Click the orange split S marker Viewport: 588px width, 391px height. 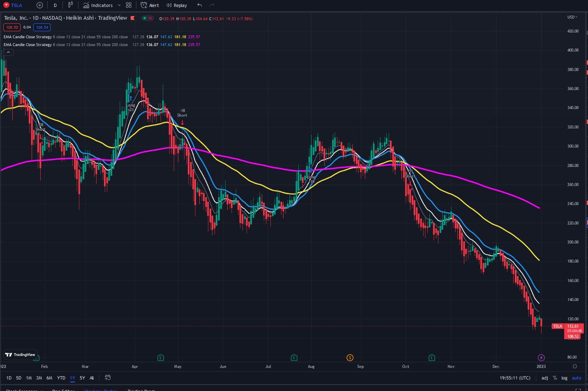(350, 358)
